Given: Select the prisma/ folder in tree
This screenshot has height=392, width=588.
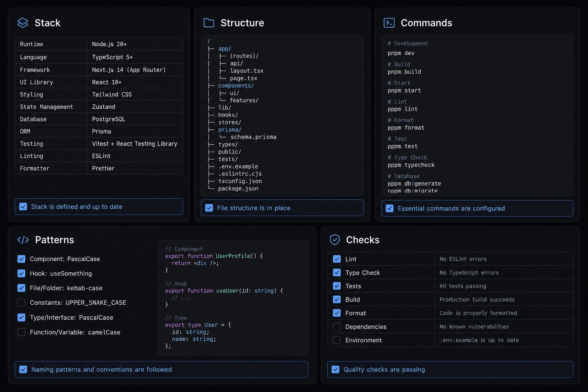Looking at the screenshot, I should [230, 129].
